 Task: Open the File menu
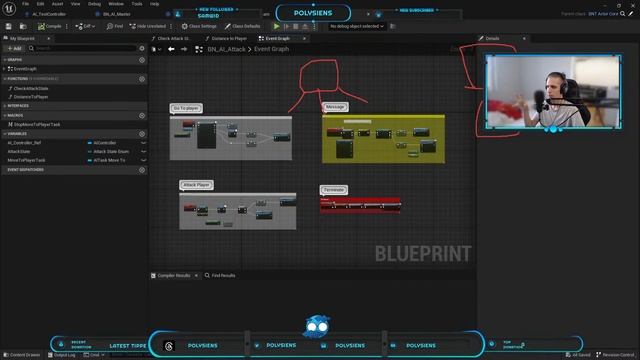click(x=25, y=4)
